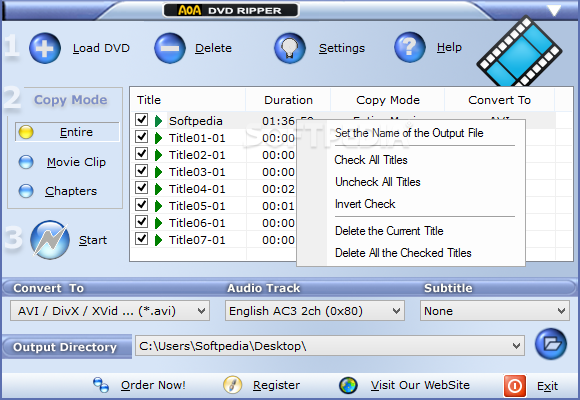Uncheck the Title02-01 checkbox

[x=141, y=154]
